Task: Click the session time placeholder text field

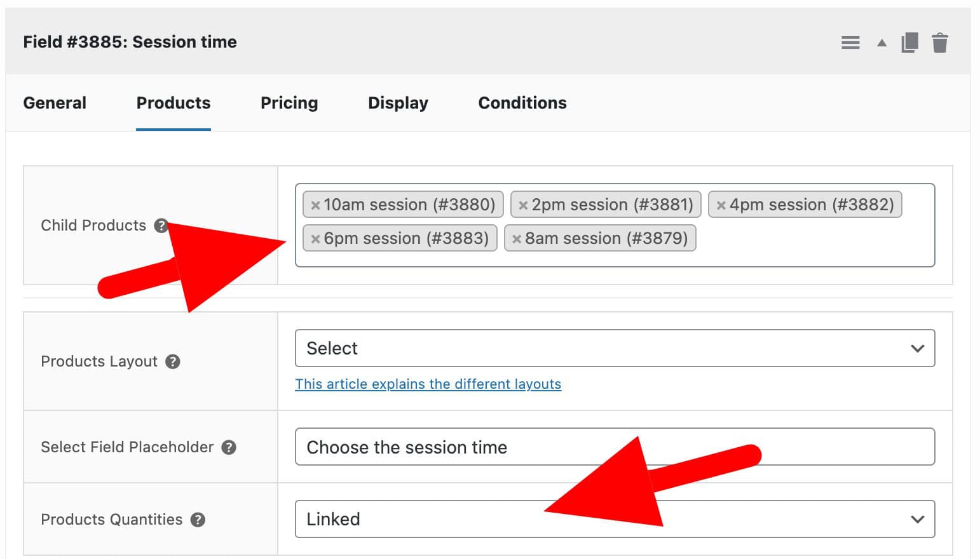Action: click(615, 447)
